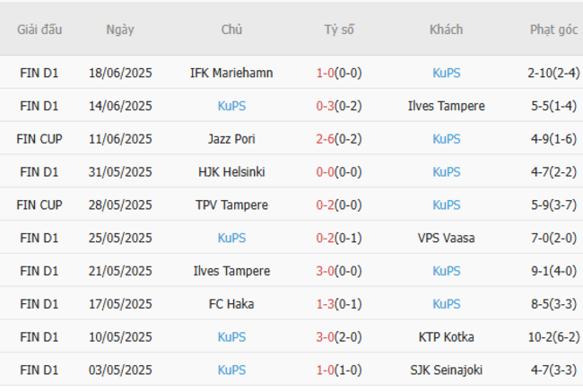Click KuPS in the IFK Mariehamn match row
The width and height of the screenshot is (583, 392).
click(446, 73)
